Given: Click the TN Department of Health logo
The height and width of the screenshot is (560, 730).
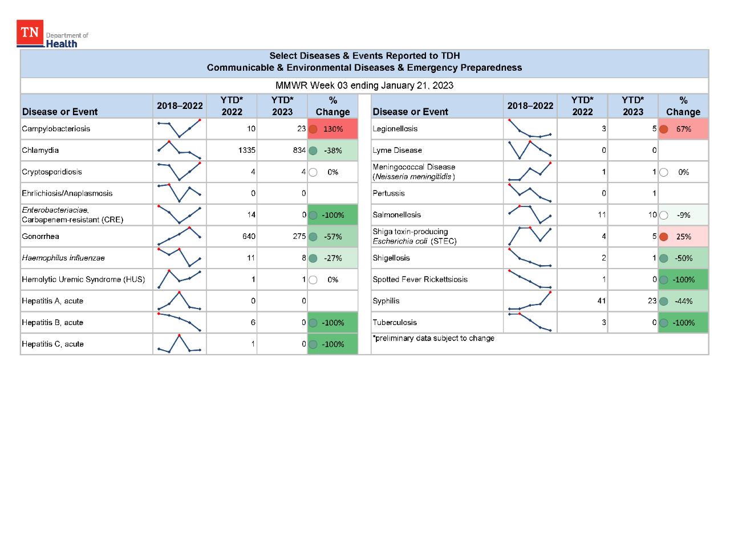Looking at the screenshot, I should click(52, 35).
